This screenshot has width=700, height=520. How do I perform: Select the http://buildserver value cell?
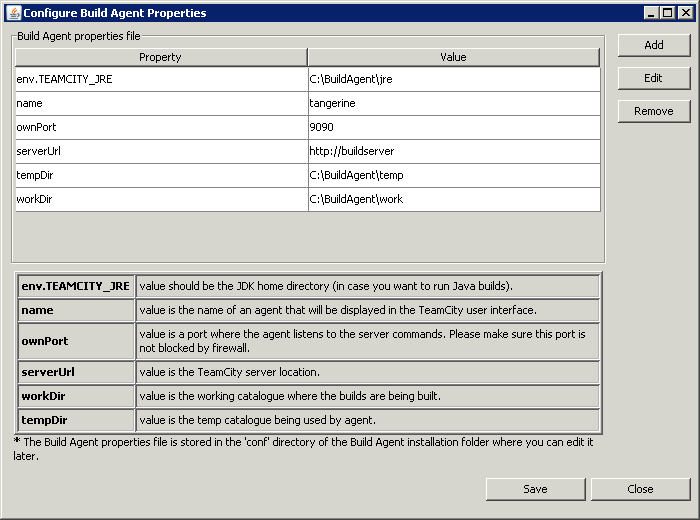click(454, 151)
